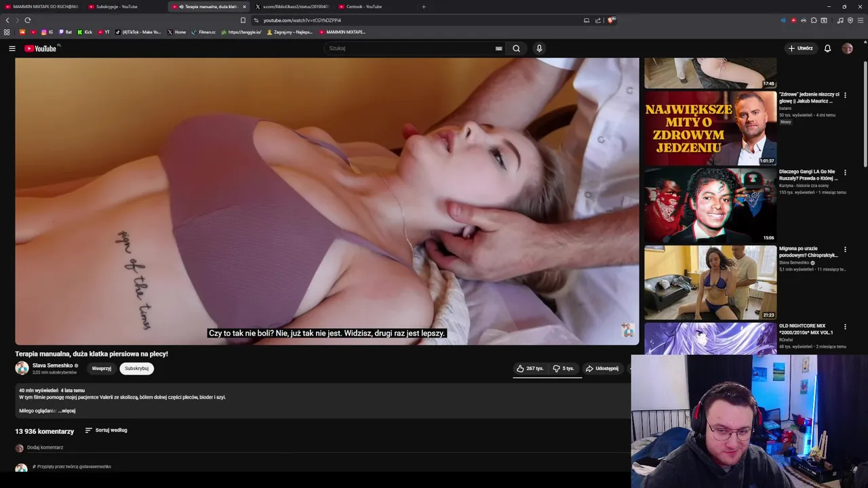The image size is (868, 488).
Task: Like the video (267 tys.)
Action: coord(530,369)
